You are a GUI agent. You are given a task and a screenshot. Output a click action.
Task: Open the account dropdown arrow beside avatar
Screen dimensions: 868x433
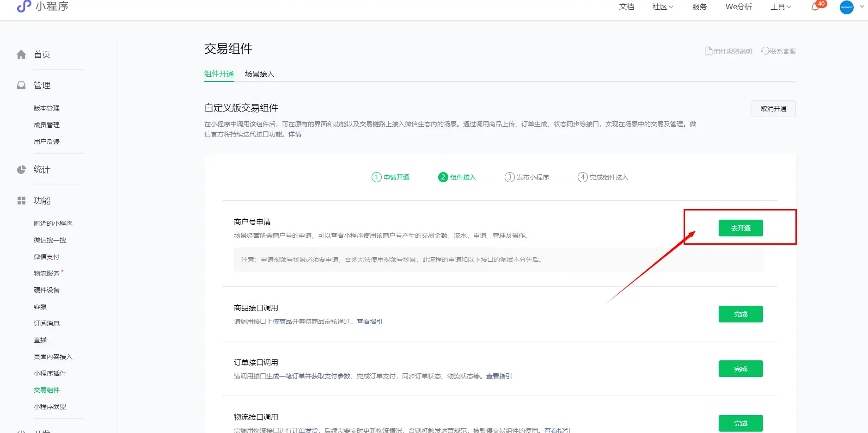[862, 7]
